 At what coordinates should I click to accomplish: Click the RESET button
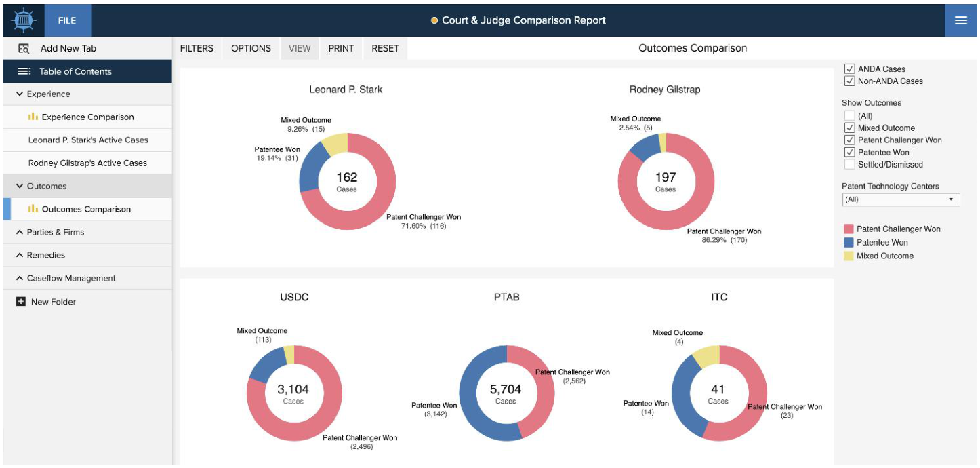(x=385, y=48)
